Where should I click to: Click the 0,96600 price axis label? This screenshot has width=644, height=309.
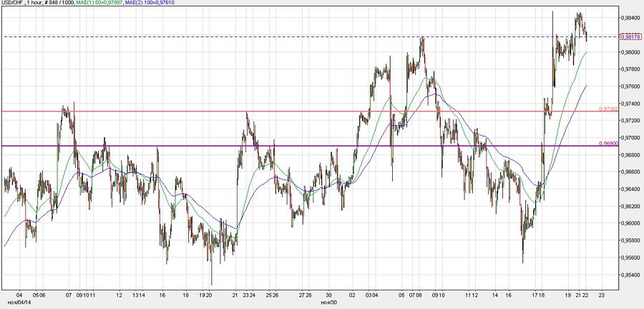(630, 172)
